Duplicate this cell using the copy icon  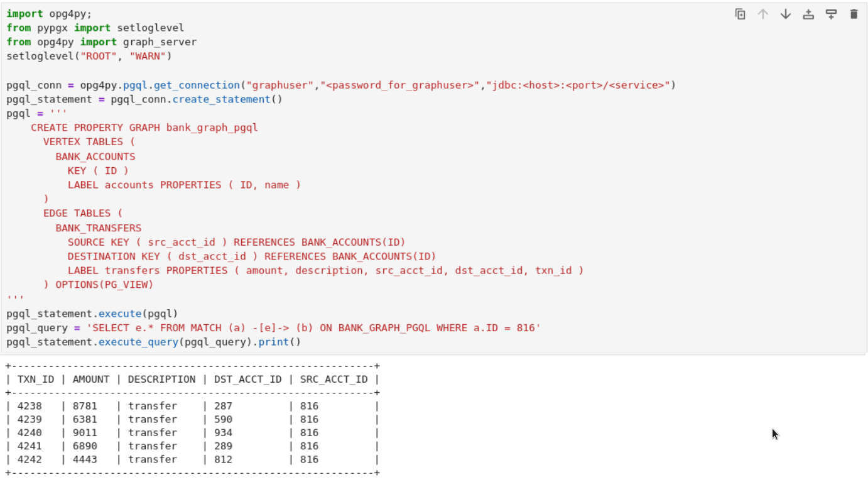coord(741,14)
